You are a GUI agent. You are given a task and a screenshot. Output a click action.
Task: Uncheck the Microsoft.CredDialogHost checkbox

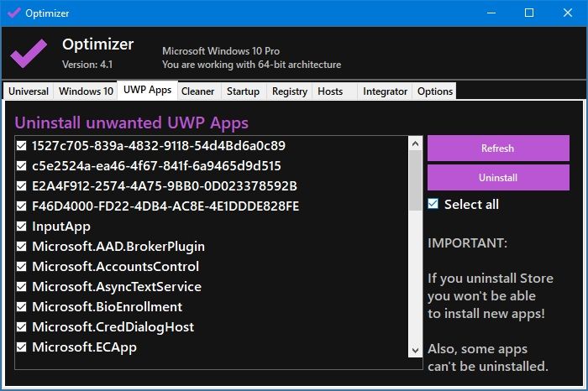pos(22,327)
